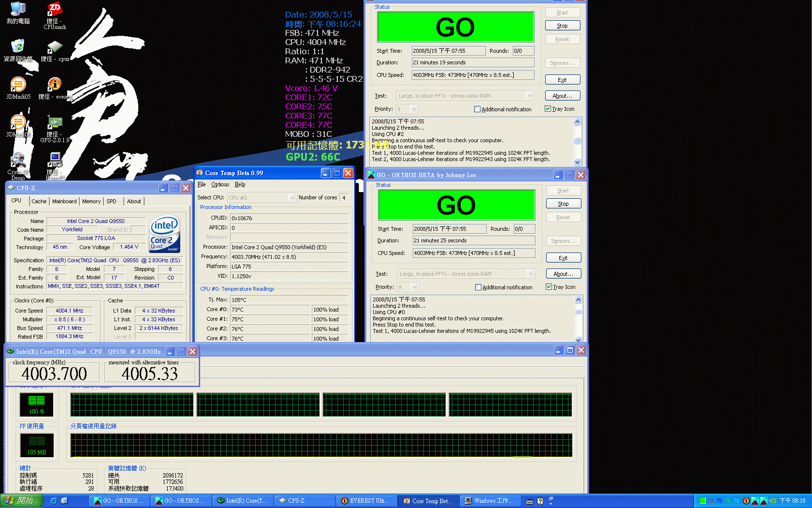This screenshot has height=508, width=812.
Task: Click the language bar keyboard icon on taskbar
Action: pos(530,501)
